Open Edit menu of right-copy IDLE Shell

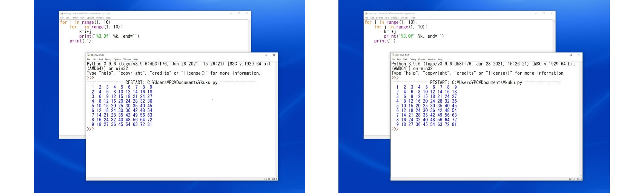point(399,59)
